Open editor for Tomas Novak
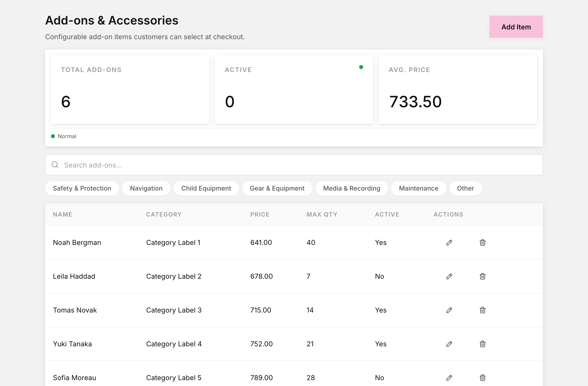588x386 pixels. point(449,310)
